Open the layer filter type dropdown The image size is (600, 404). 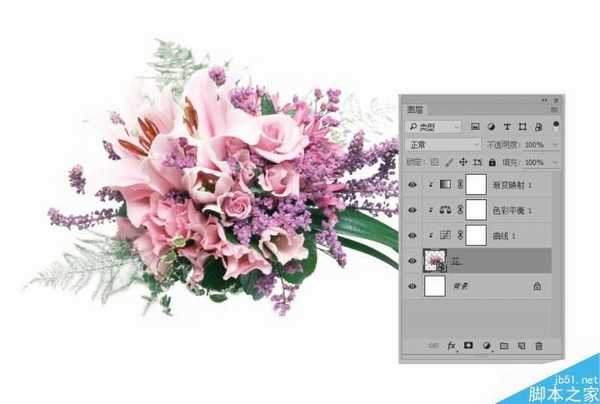434,127
